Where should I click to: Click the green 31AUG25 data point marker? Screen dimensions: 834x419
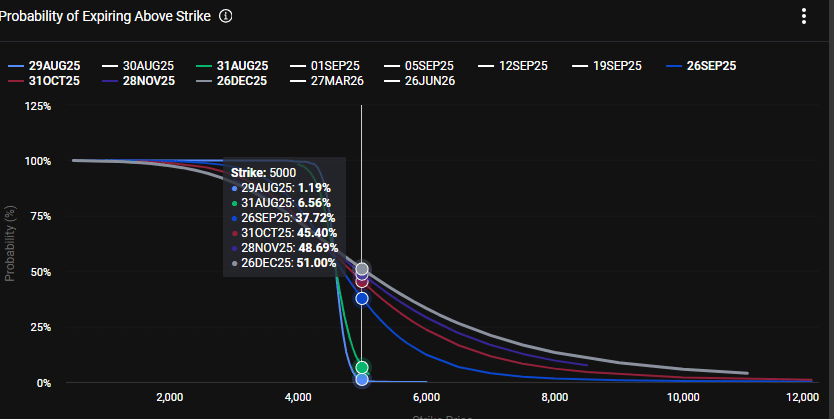pyautogui.click(x=362, y=367)
